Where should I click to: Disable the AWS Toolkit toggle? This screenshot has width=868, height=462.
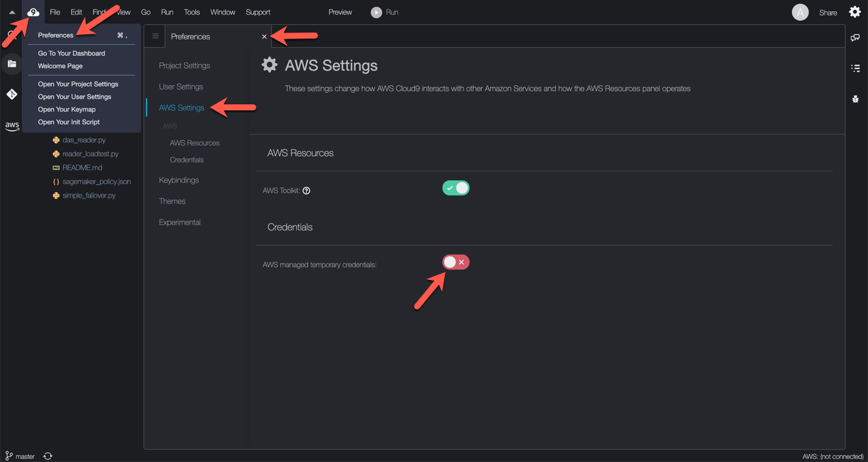coord(456,188)
